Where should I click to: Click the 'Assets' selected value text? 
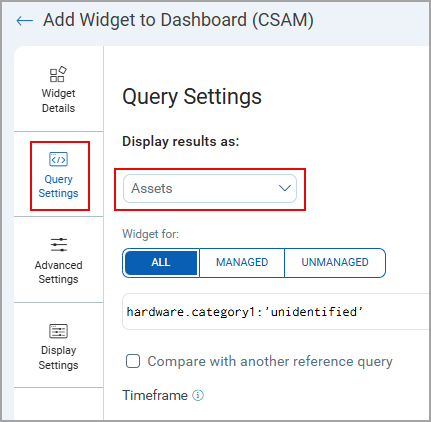[152, 188]
